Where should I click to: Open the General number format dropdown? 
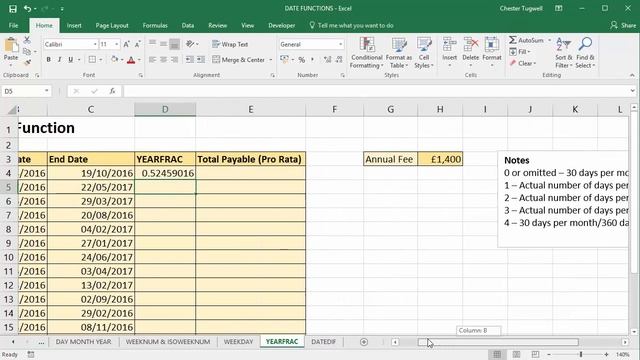340,44
